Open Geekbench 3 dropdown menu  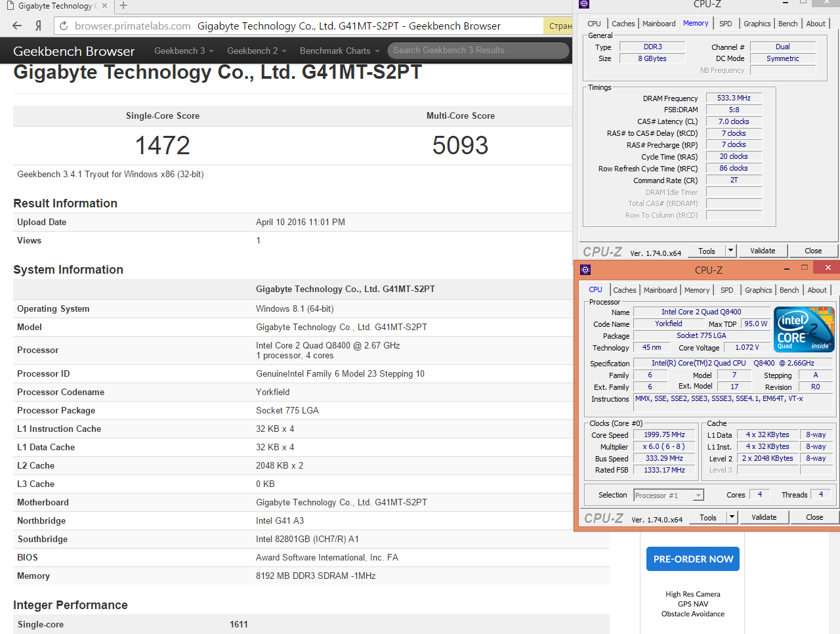click(184, 51)
